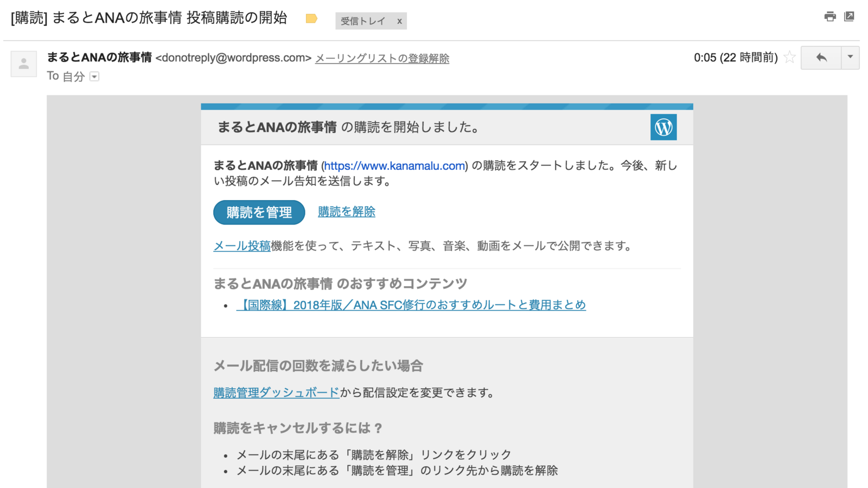Click the donotreply@wordpress.com sender address
Viewport: 868px width, 488px height.
tap(233, 58)
